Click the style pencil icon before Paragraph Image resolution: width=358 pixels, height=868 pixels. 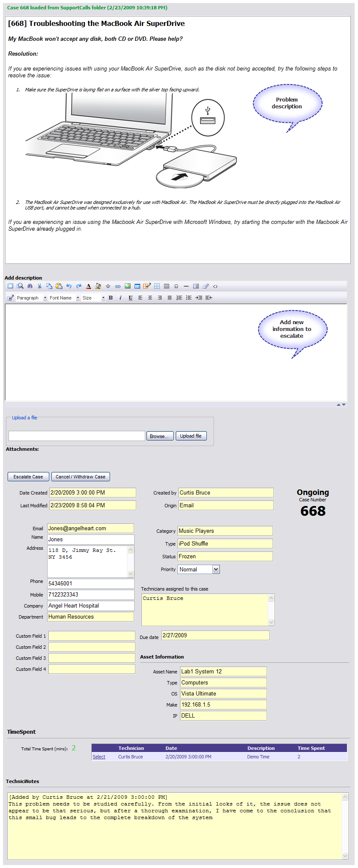[x=11, y=298]
